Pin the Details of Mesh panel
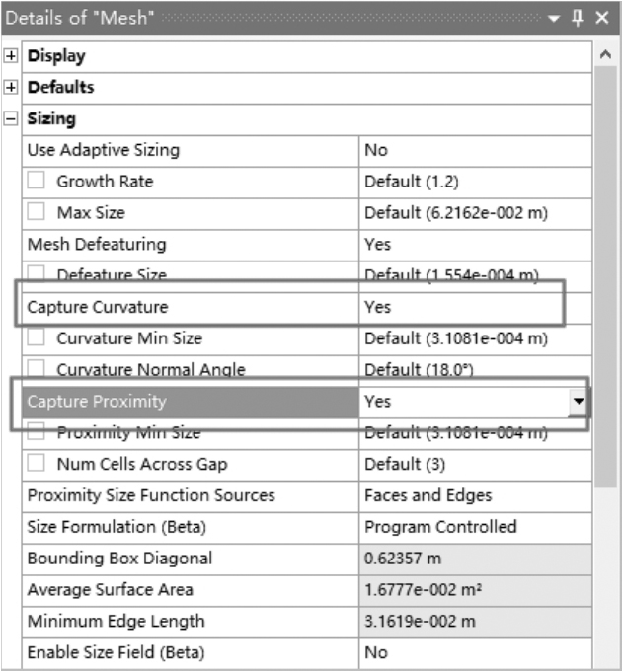The image size is (623, 672). point(578,19)
